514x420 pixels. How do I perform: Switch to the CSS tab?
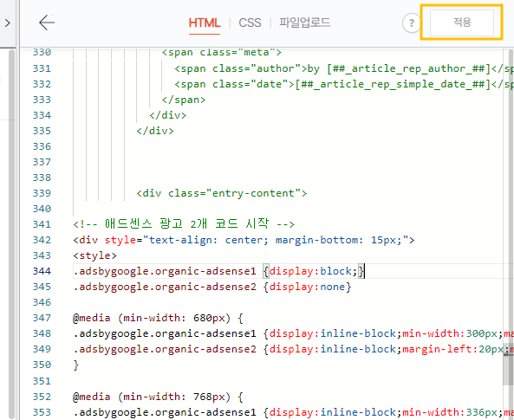[x=250, y=23]
